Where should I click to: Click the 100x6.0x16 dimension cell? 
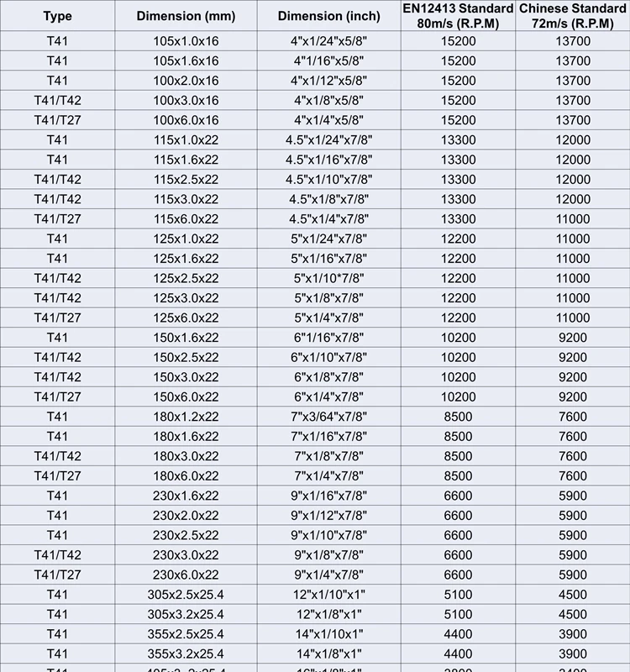tap(186, 120)
